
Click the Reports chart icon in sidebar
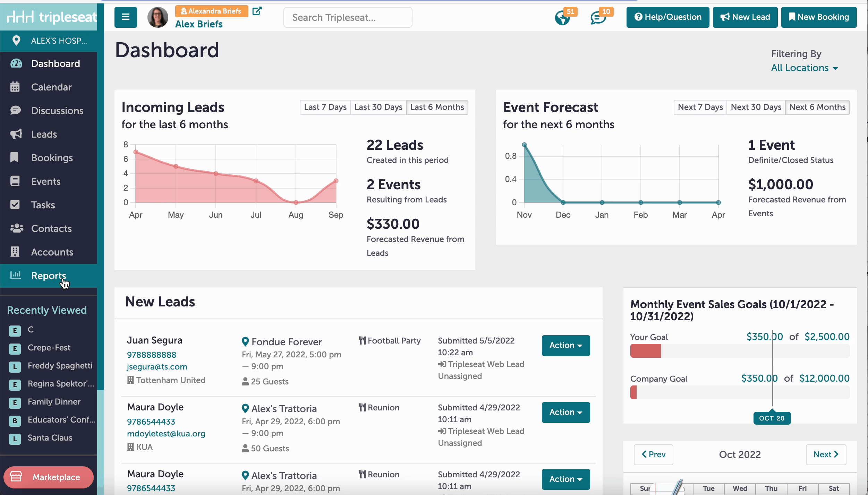pos(16,275)
